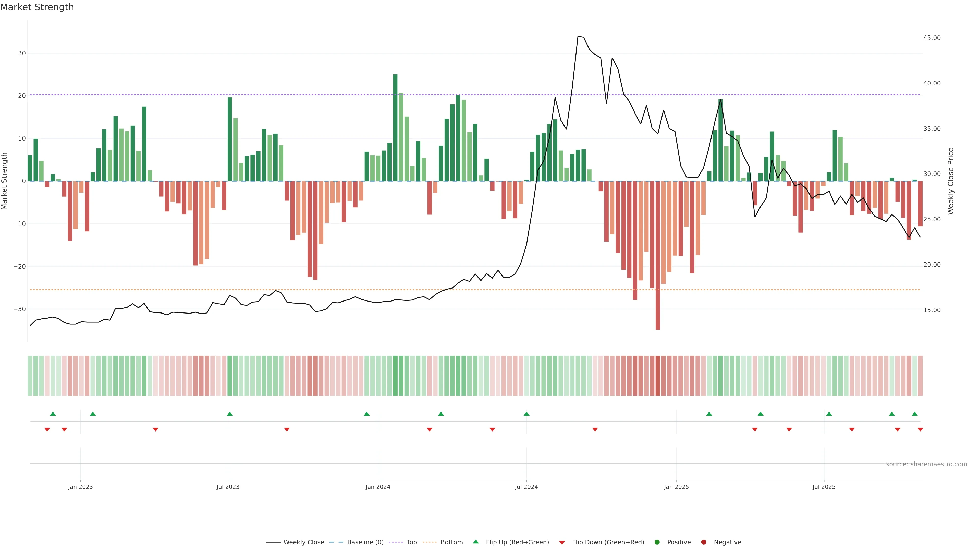Click the black Weekly Close line legend sample
The image size is (980, 551).
[x=273, y=542]
